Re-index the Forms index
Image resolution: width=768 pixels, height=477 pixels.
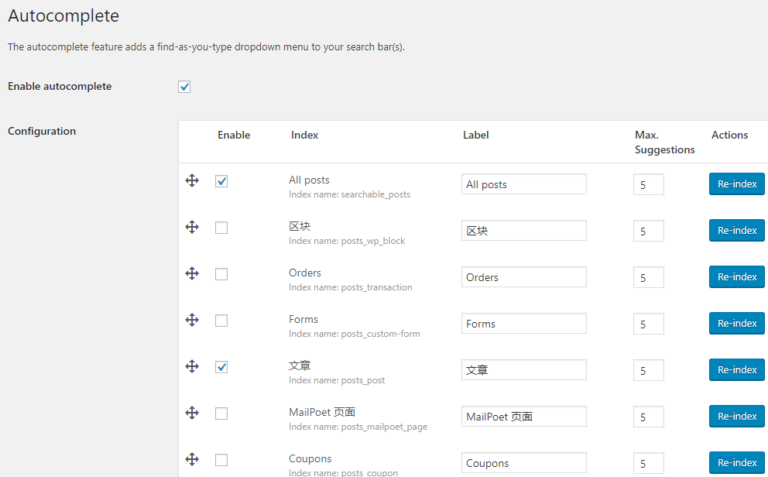pyautogui.click(x=737, y=323)
